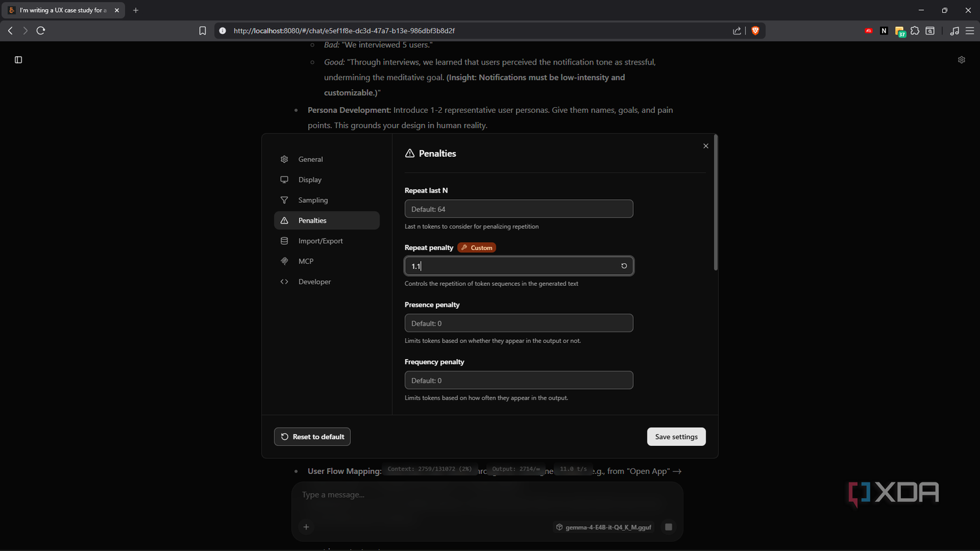
Task: Click the General gear icon in sidebar
Action: 284,159
